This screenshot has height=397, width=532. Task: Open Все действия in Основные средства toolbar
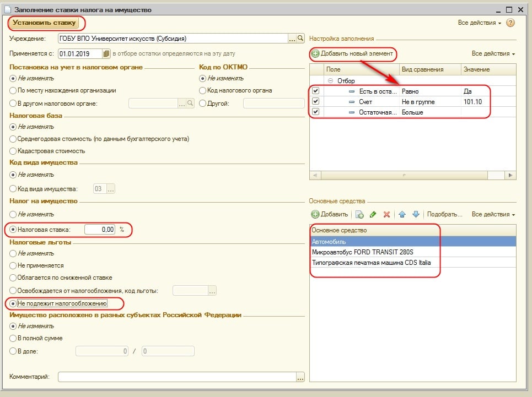pos(493,214)
